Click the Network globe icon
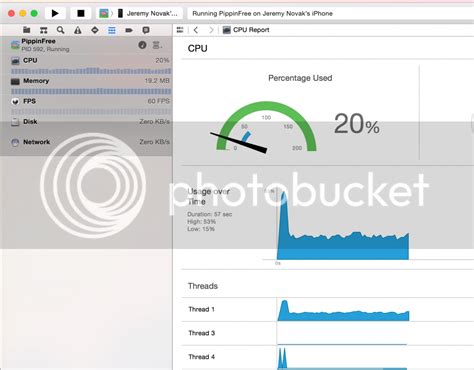 coord(15,143)
